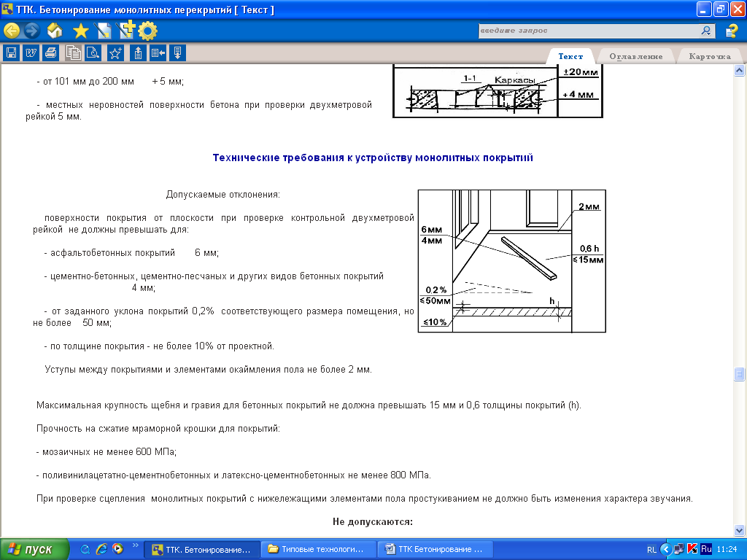This screenshot has height=560, width=747.
Task: Click the vertical scrollbar down arrow
Action: click(740, 530)
